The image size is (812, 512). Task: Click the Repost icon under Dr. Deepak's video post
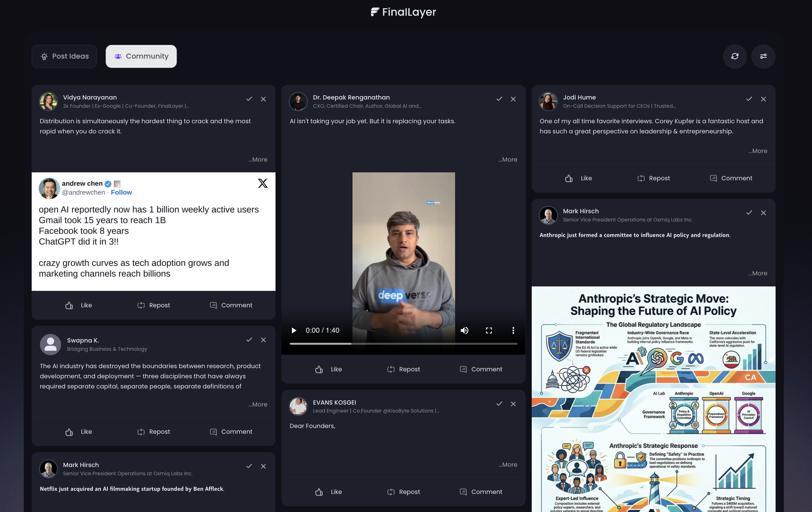click(x=391, y=369)
